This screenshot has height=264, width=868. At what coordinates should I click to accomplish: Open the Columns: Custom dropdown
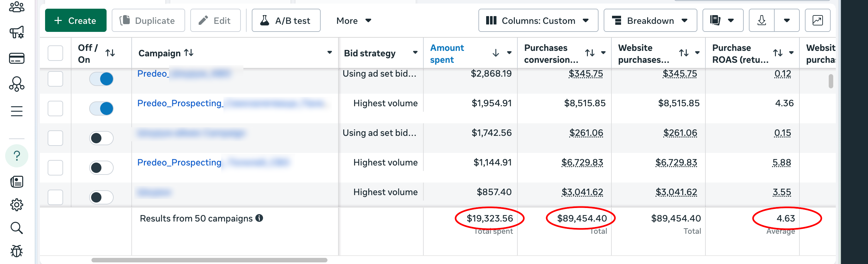[x=538, y=21]
